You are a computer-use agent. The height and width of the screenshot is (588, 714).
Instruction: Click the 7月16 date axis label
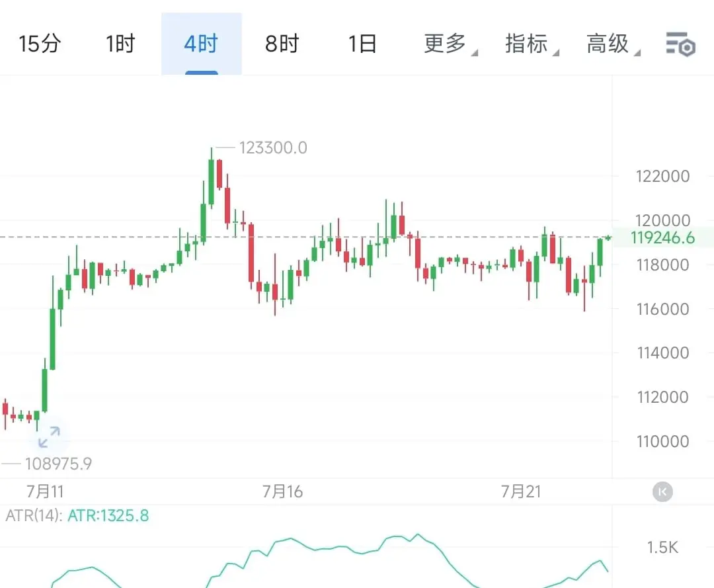tap(282, 492)
